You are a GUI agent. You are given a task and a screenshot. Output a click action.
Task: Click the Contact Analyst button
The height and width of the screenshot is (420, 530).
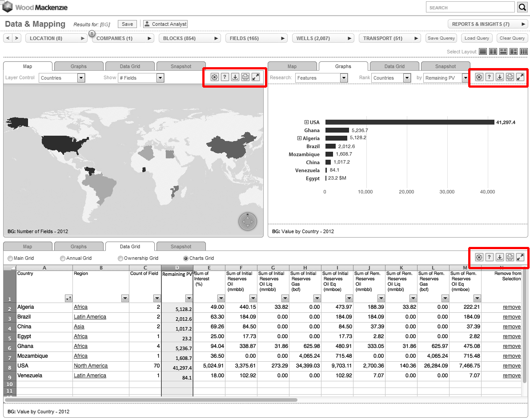click(x=165, y=24)
